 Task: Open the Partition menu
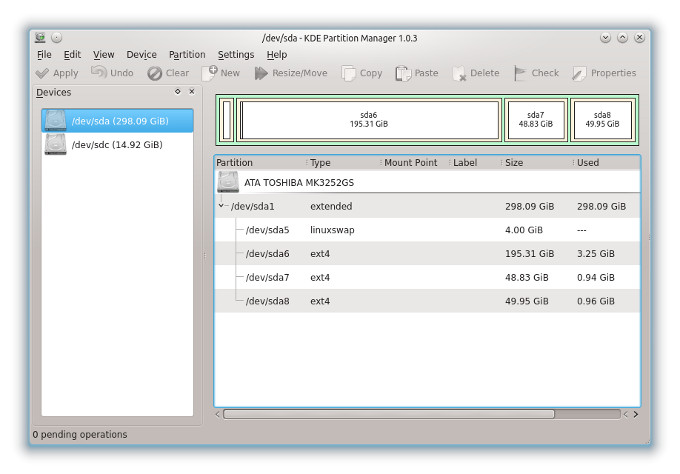coord(187,55)
